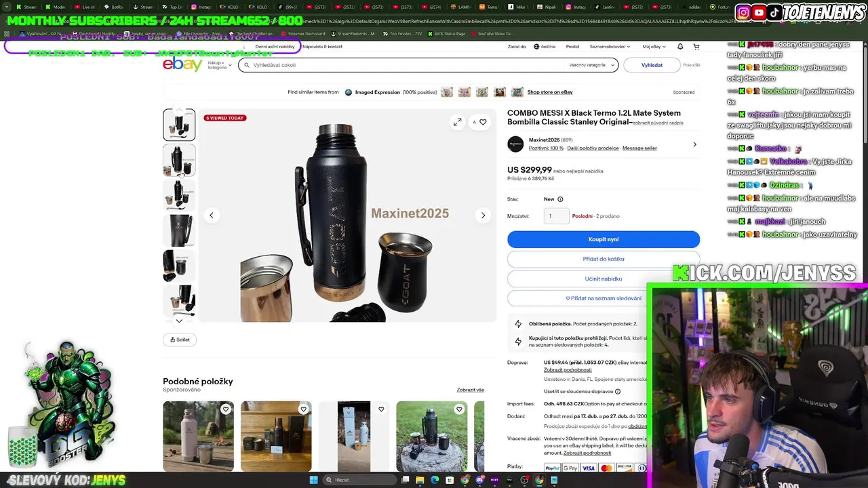The image size is (868, 488).
Task: Open Další položky prodejce link
Action: (593, 148)
